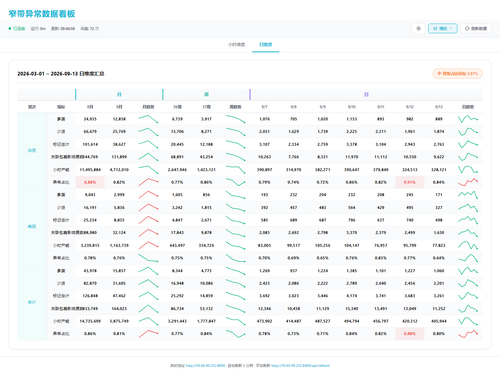Click the red monthly sparkline in the 9,043 row

pyautogui.click(x=148, y=195)
